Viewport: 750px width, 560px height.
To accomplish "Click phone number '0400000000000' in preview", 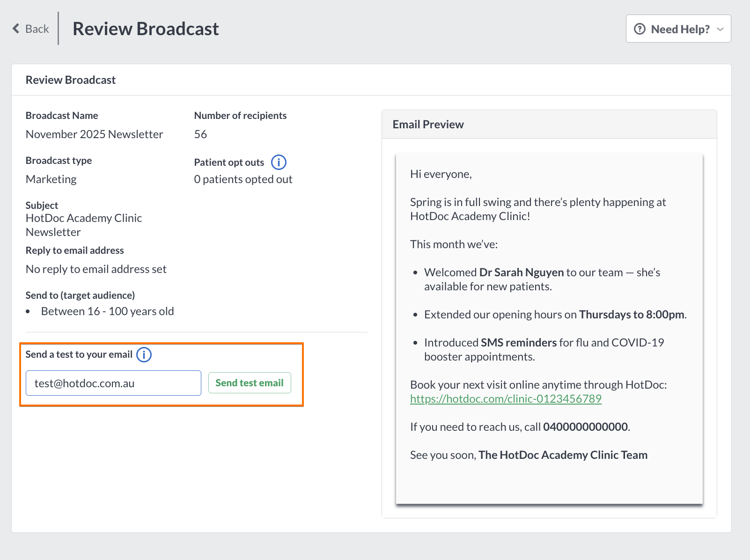I will point(585,427).
